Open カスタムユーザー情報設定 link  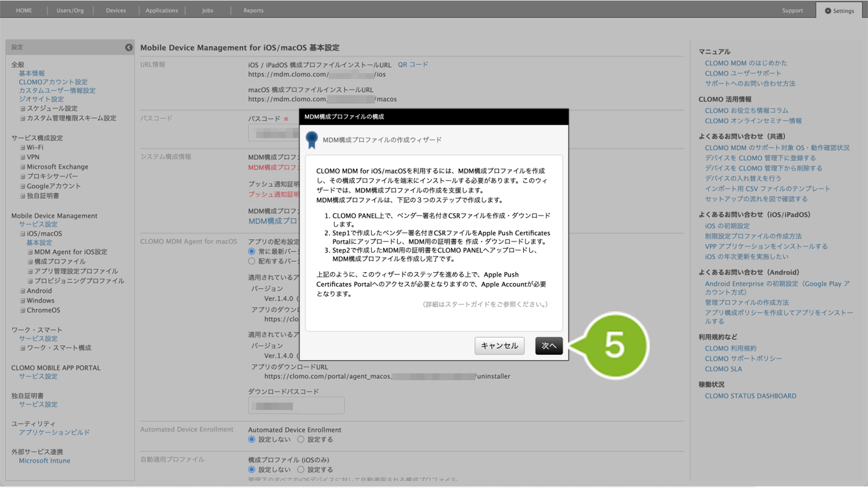tap(57, 91)
